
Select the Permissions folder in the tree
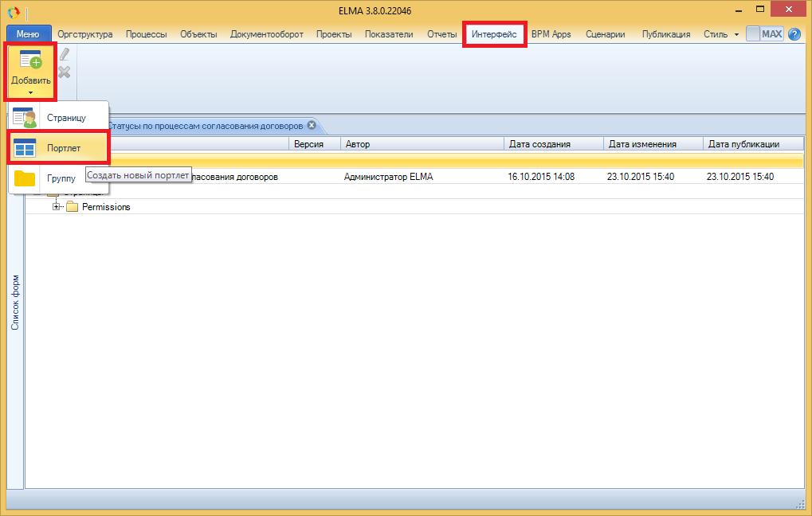[105, 207]
